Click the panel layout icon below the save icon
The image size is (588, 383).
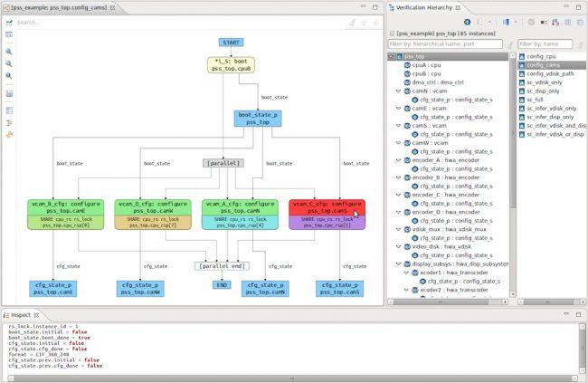tap(9, 110)
